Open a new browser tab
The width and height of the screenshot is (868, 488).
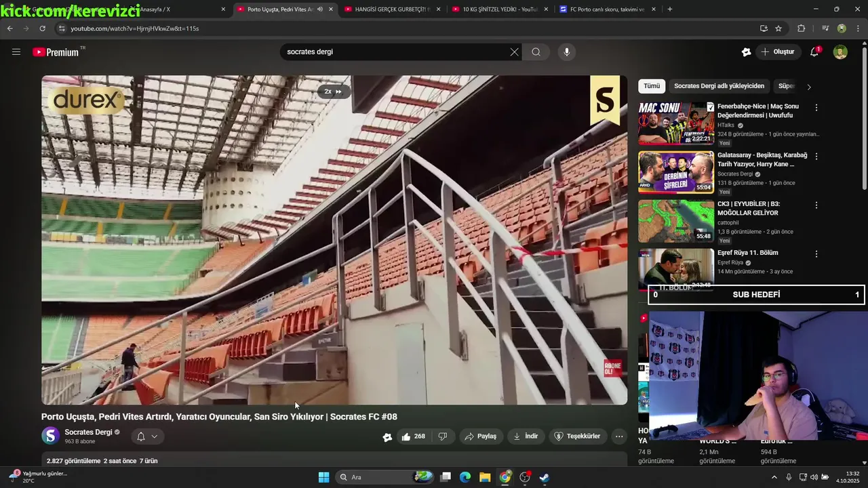[670, 9]
